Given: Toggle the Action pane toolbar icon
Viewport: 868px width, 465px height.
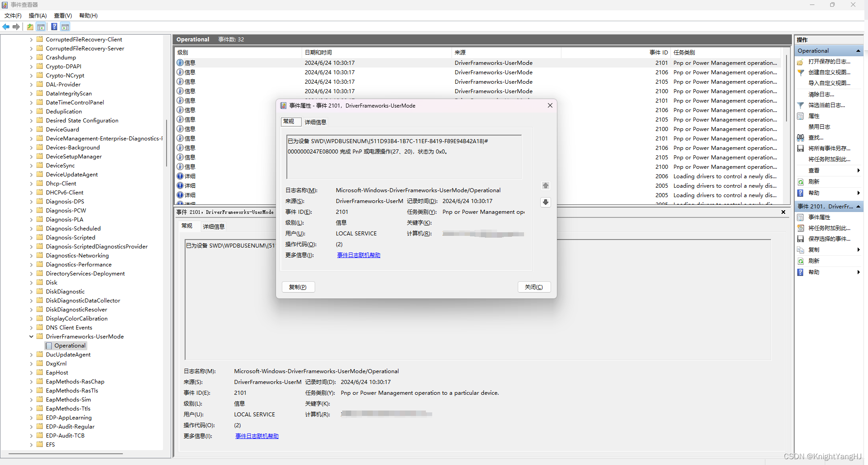Looking at the screenshot, I should click(65, 27).
